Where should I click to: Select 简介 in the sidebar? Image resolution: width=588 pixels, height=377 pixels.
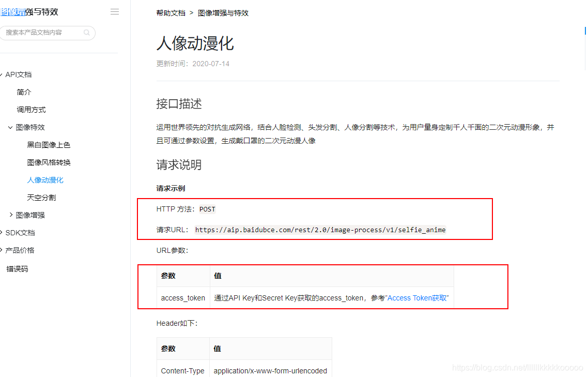pos(24,92)
